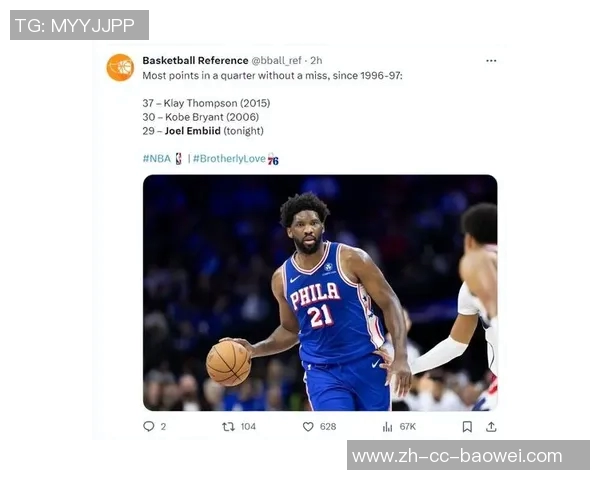Click the Basketball Reference account name

pos(195,60)
